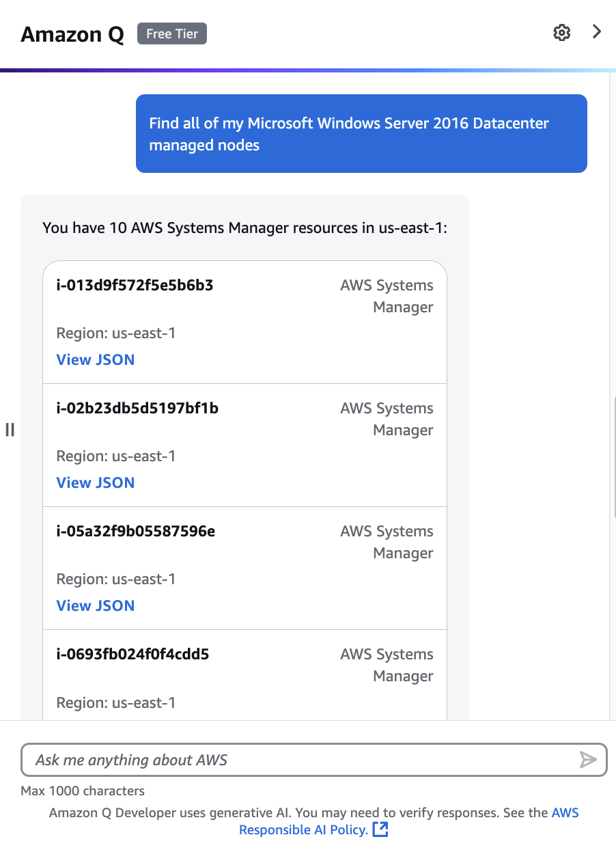
Task: Click the 10 AWS Systems Manager resources message
Action: (x=245, y=228)
